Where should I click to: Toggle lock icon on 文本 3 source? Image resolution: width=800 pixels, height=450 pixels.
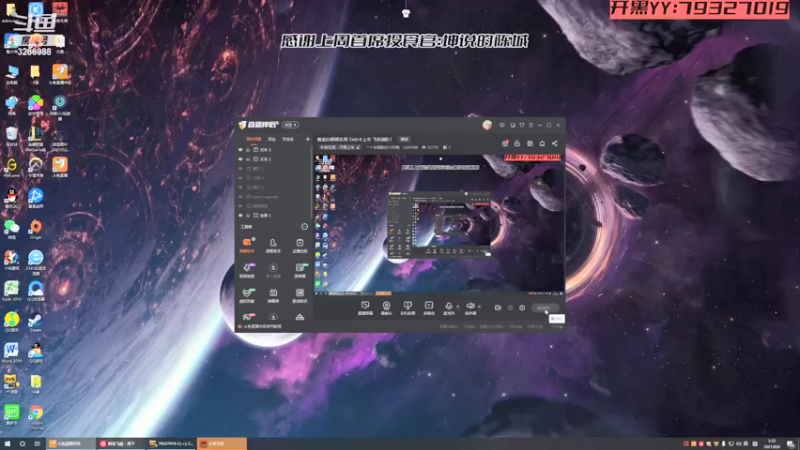(248, 150)
